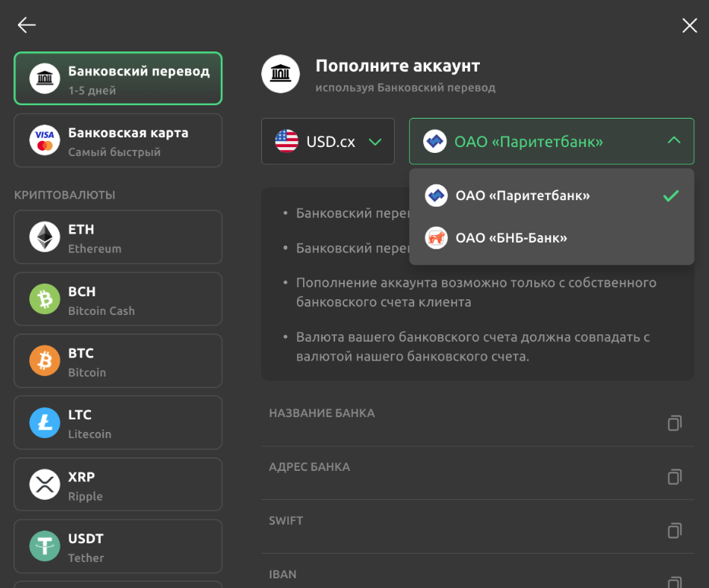709x588 pixels.
Task: Click the Пополните аккаунт heading
Action: pyautogui.click(x=398, y=66)
